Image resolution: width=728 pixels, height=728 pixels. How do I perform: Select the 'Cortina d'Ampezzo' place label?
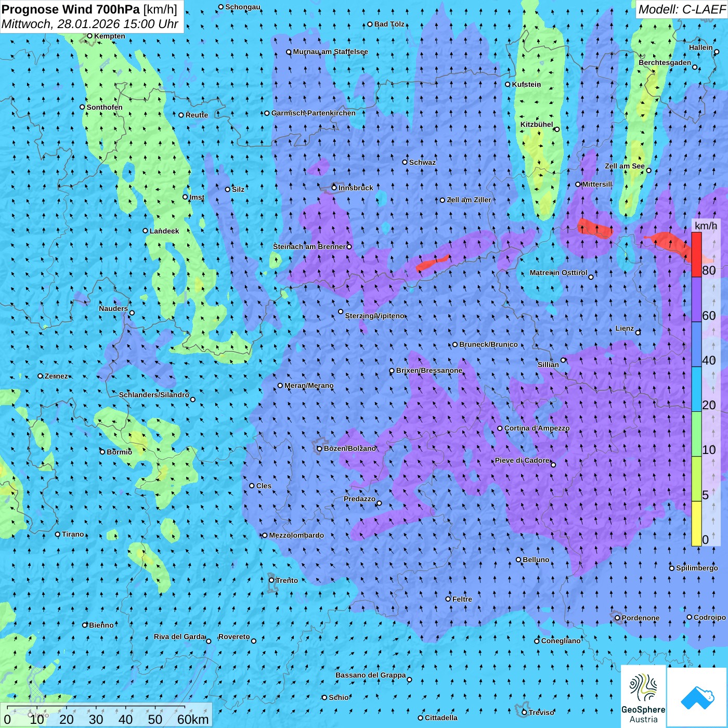tap(537, 428)
